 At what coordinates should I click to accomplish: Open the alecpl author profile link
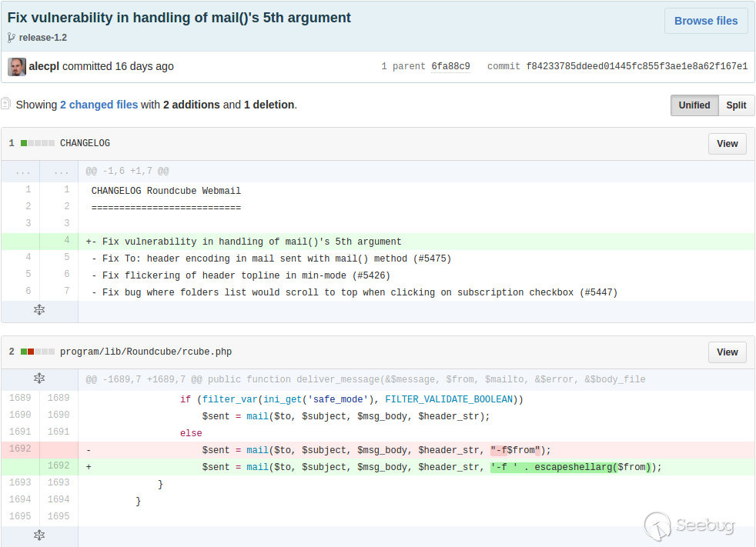point(44,66)
